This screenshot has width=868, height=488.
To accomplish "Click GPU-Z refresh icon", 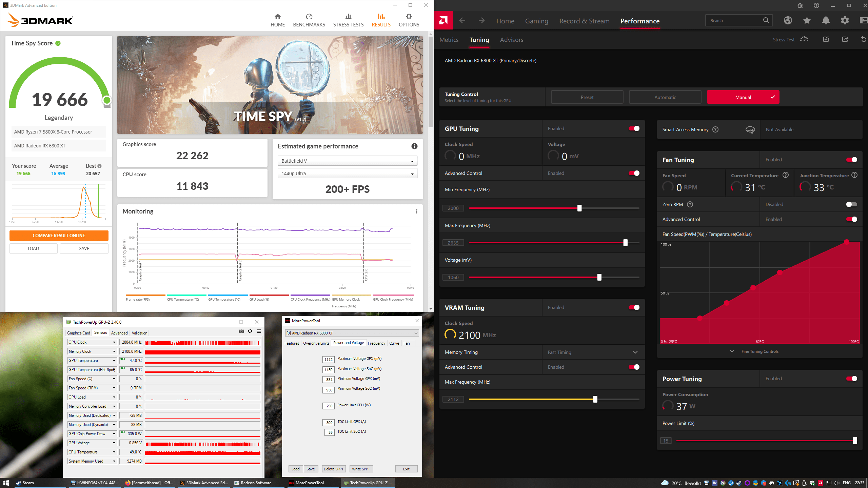I will (x=250, y=331).
